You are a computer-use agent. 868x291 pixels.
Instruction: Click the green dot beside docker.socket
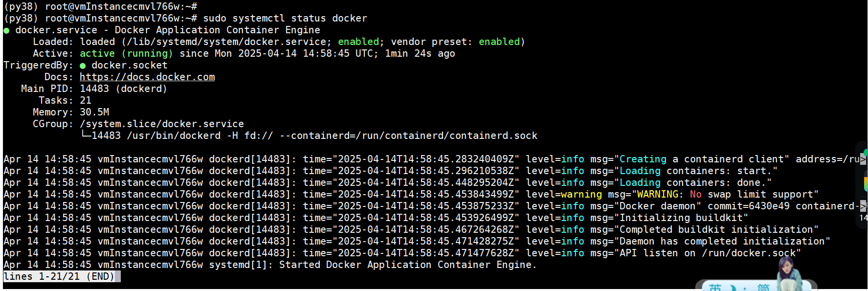[x=83, y=66]
